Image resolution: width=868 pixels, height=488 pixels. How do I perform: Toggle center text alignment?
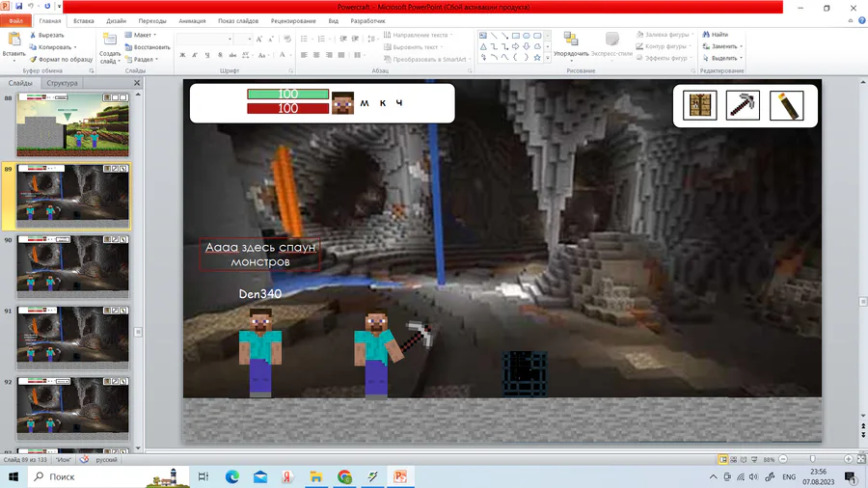pyautogui.click(x=316, y=55)
